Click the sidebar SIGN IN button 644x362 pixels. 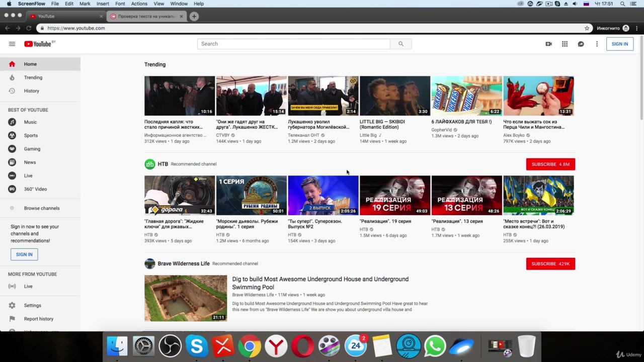pyautogui.click(x=24, y=254)
